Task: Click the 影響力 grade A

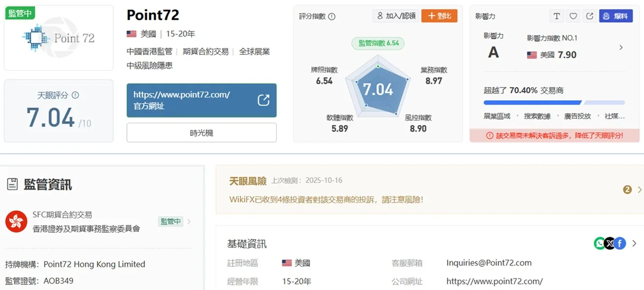Action: click(493, 52)
